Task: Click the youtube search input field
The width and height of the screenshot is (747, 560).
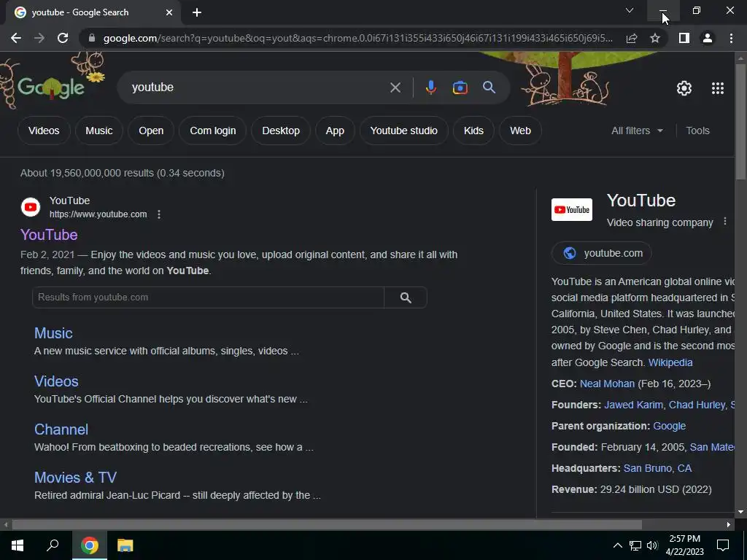Action: pyautogui.click(x=258, y=87)
